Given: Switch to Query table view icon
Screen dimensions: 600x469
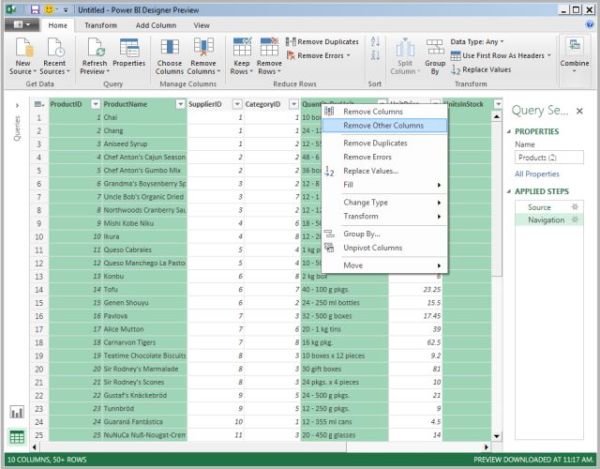Looking at the screenshot, I should tap(17, 436).
